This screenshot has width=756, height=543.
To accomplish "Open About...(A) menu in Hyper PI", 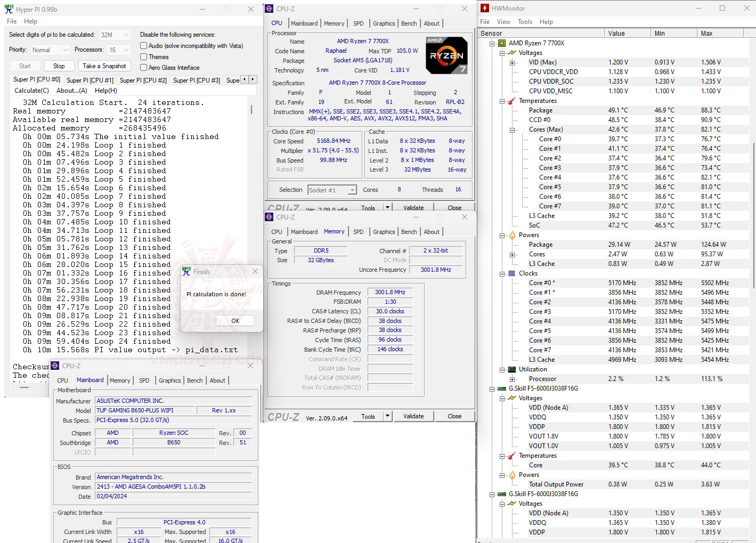I will (x=72, y=91).
